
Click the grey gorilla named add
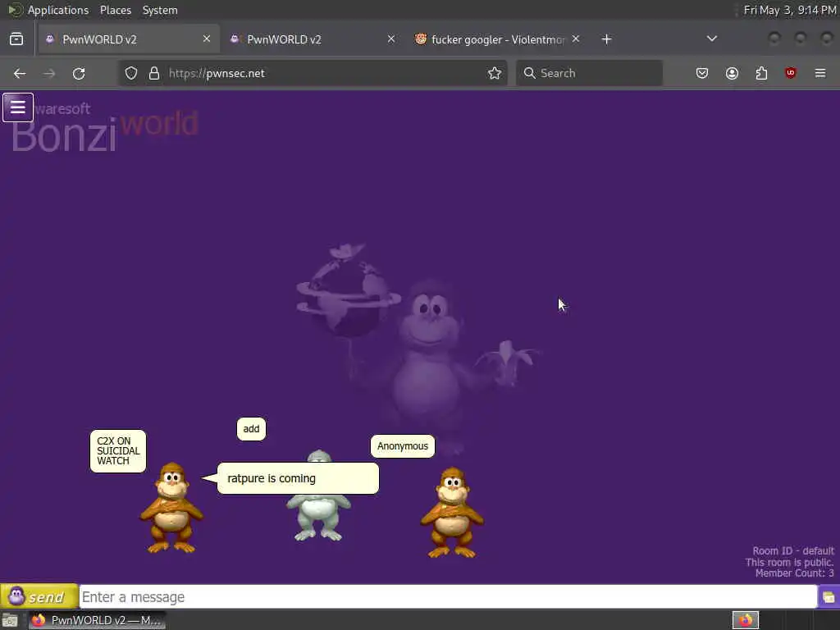318,517
